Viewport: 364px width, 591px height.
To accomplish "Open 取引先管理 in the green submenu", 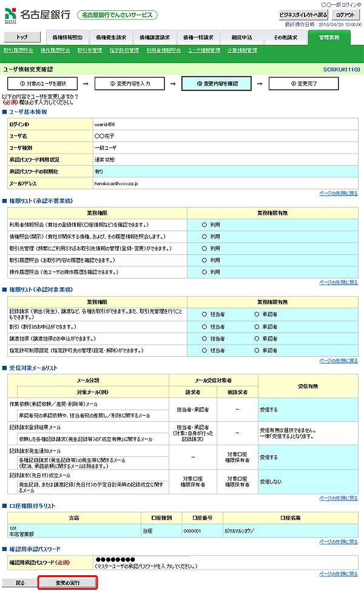I will (x=90, y=50).
